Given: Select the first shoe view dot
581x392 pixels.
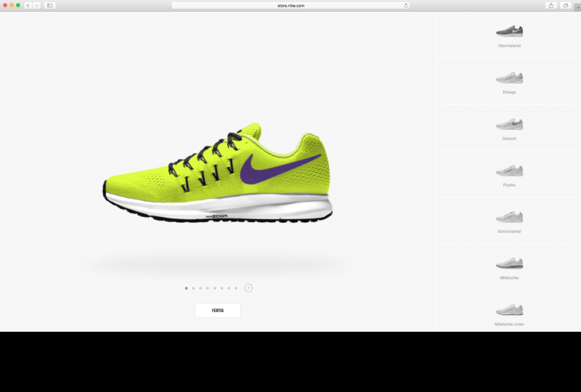Looking at the screenshot, I should click(187, 288).
